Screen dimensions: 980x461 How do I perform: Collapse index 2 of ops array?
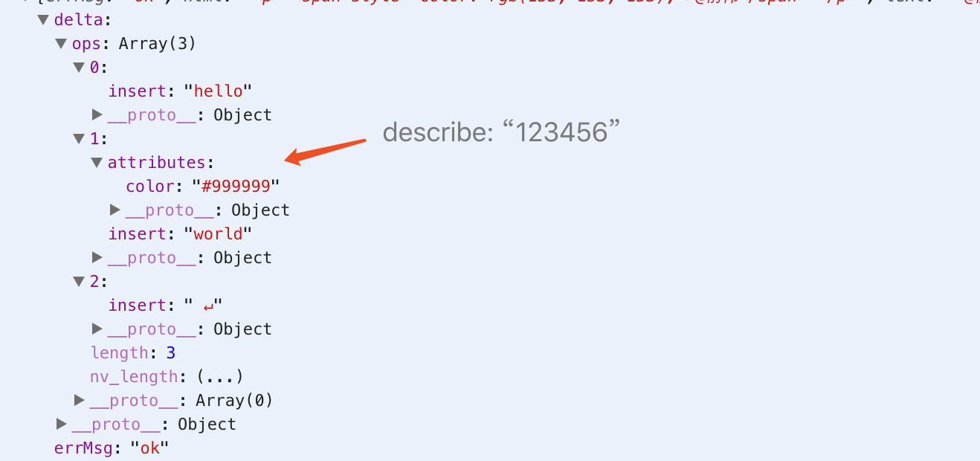point(79,281)
